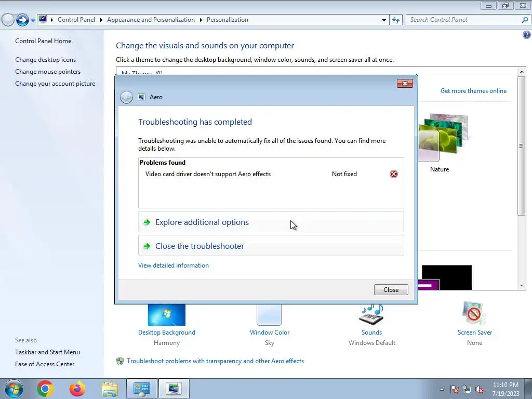The width and height of the screenshot is (532, 399).
Task: Choose Explore additional options
Action: pos(271,222)
